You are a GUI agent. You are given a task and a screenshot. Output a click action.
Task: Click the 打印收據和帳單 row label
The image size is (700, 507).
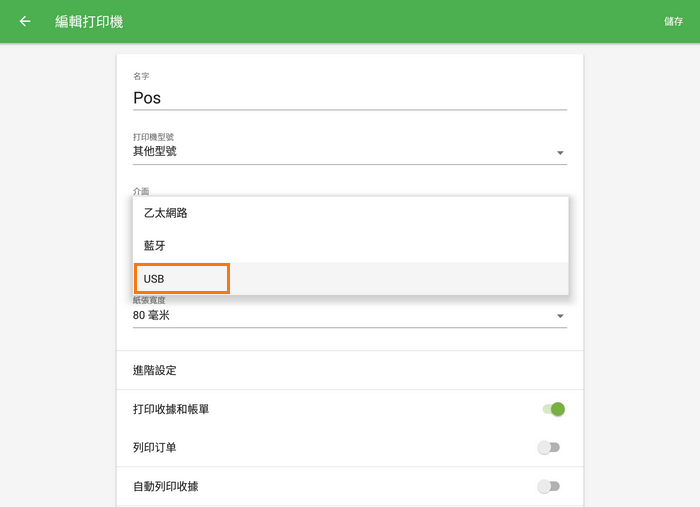171,409
